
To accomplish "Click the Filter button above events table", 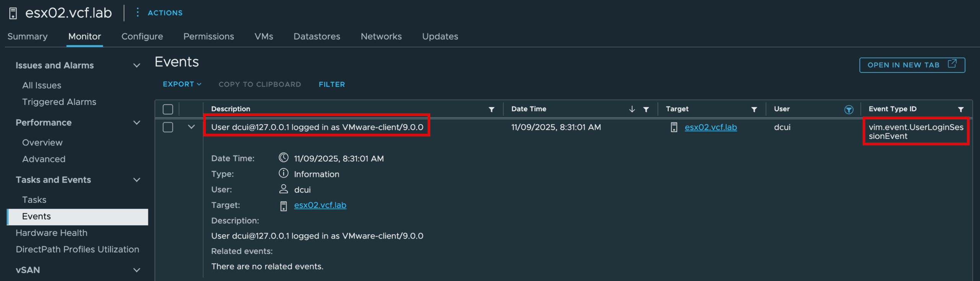I will tap(332, 84).
